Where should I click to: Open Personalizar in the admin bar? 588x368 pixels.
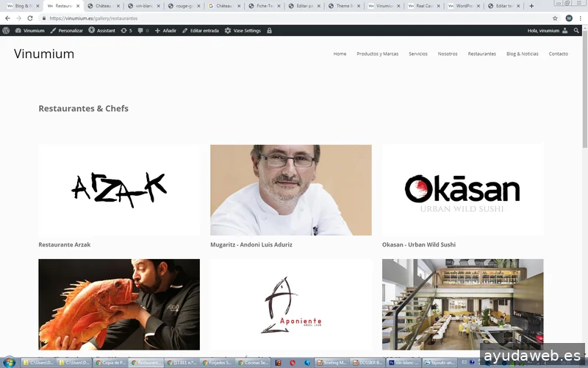(x=67, y=31)
